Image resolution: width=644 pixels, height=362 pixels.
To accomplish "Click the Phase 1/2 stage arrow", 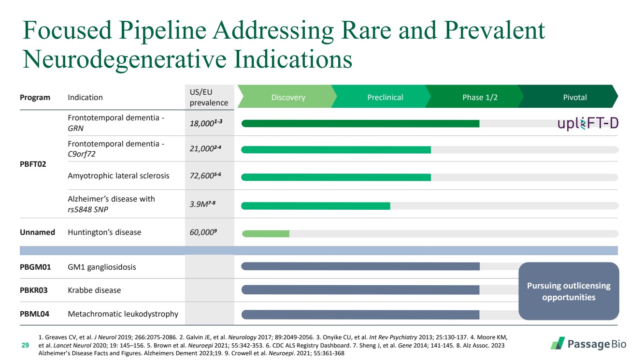I will [x=479, y=97].
